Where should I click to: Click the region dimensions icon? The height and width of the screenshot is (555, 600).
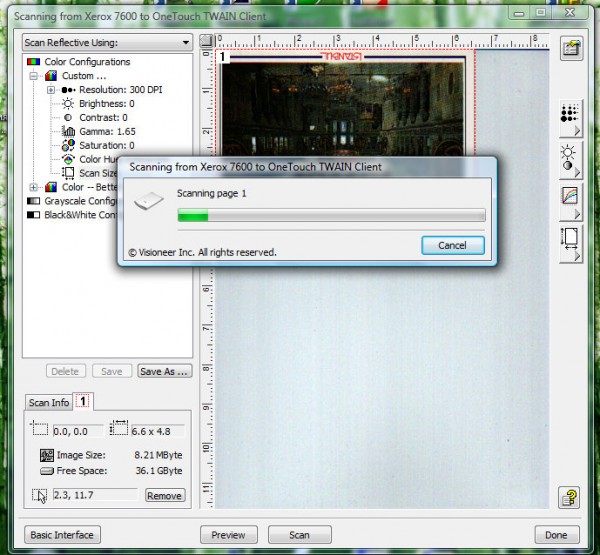(x=119, y=428)
